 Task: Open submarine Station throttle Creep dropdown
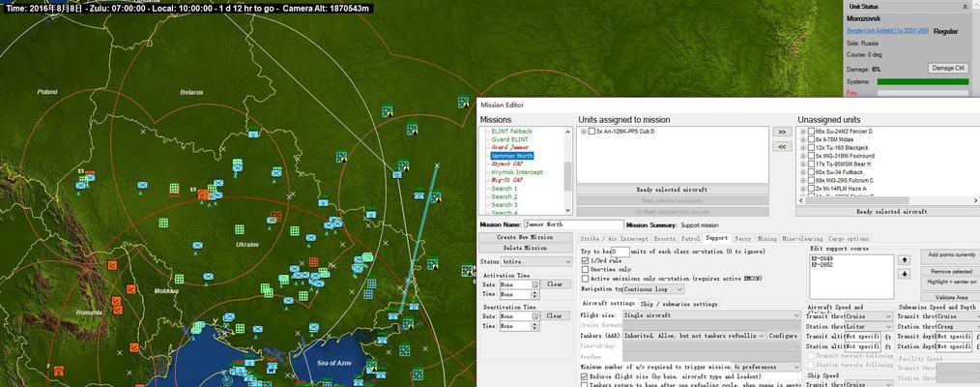958,327
